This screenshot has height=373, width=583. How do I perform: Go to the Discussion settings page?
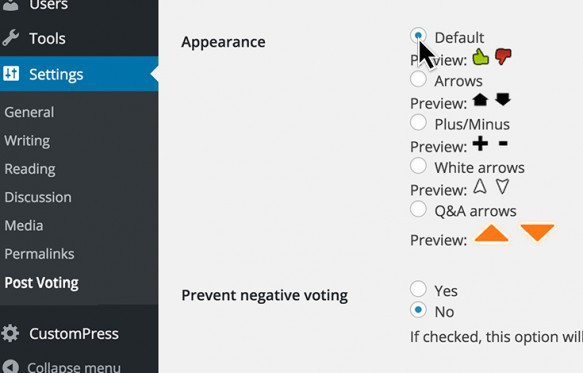[x=38, y=197]
